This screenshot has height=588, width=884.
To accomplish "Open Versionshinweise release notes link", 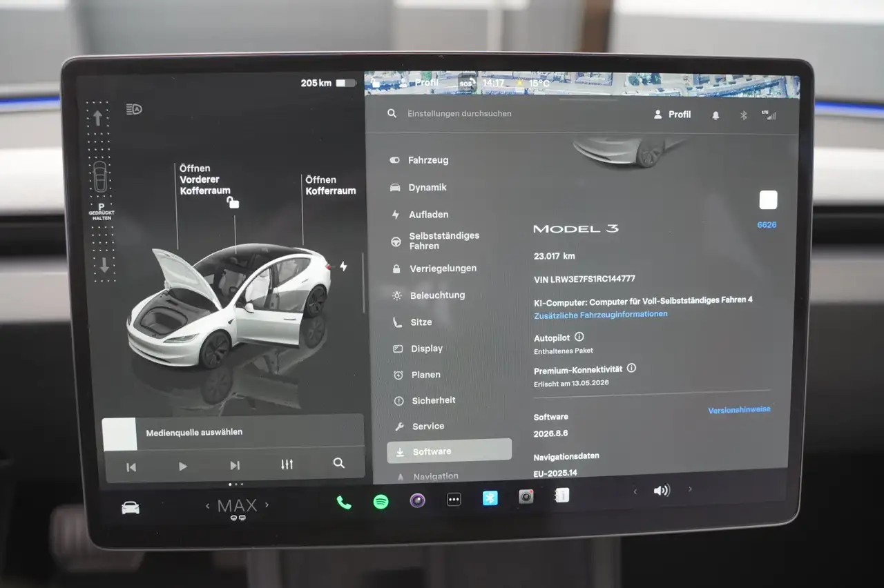I will coord(739,410).
